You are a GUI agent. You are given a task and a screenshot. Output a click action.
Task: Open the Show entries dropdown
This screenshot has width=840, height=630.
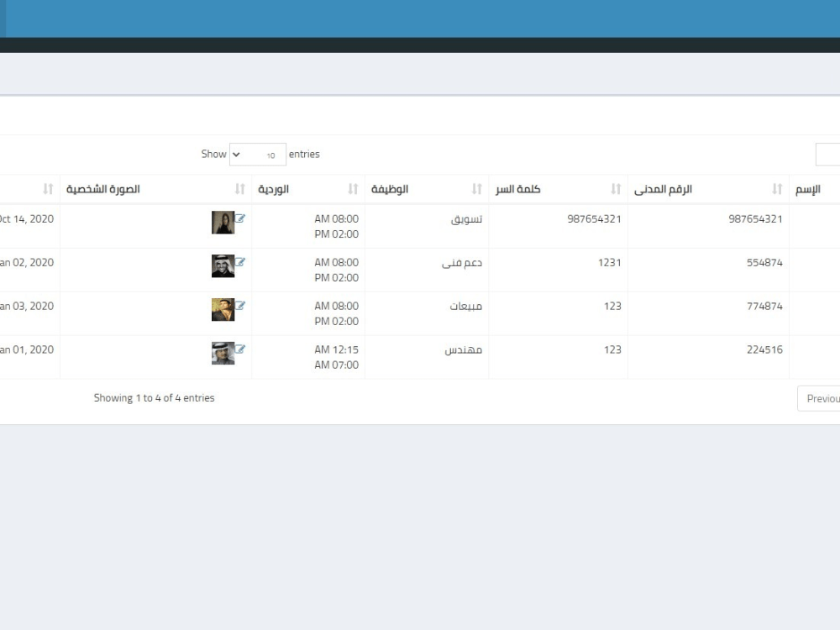tap(258, 155)
